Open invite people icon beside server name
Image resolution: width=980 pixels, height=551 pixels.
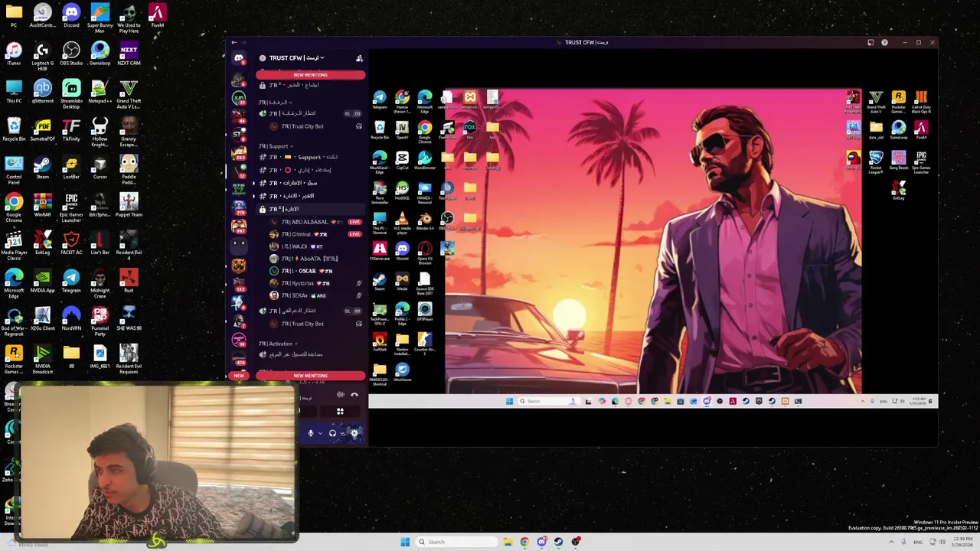pyautogui.click(x=359, y=58)
